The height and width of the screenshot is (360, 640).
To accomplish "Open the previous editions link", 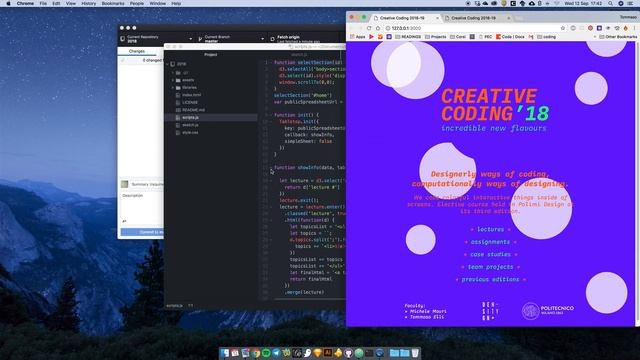I will [490, 280].
